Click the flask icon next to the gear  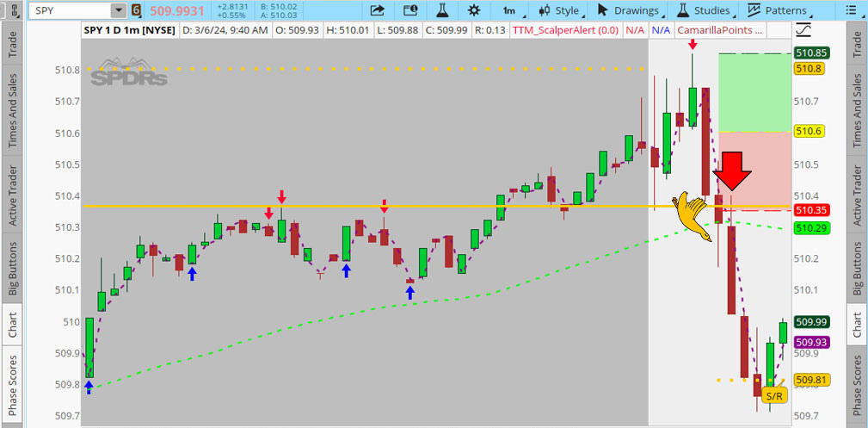tap(442, 10)
